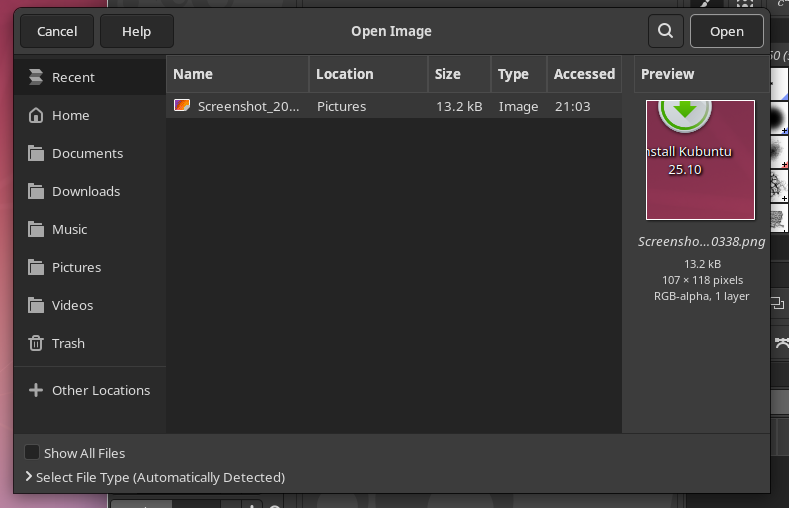Open the Downloads folder shortcut
Image resolution: width=789 pixels, height=508 pixels.
[x=85, y=191]
